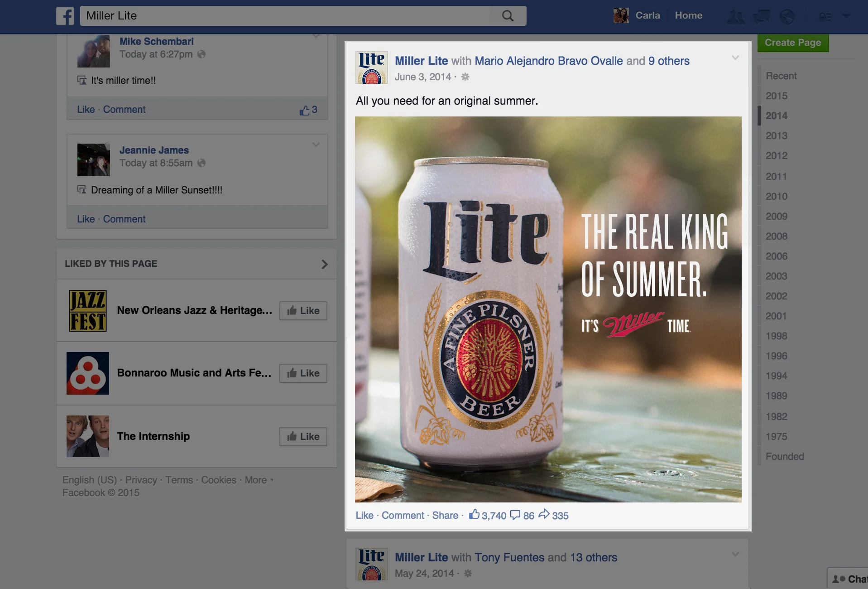Open the Privacy footer link
This screenshot has width=868, height=589.
[x=141, y=480]
